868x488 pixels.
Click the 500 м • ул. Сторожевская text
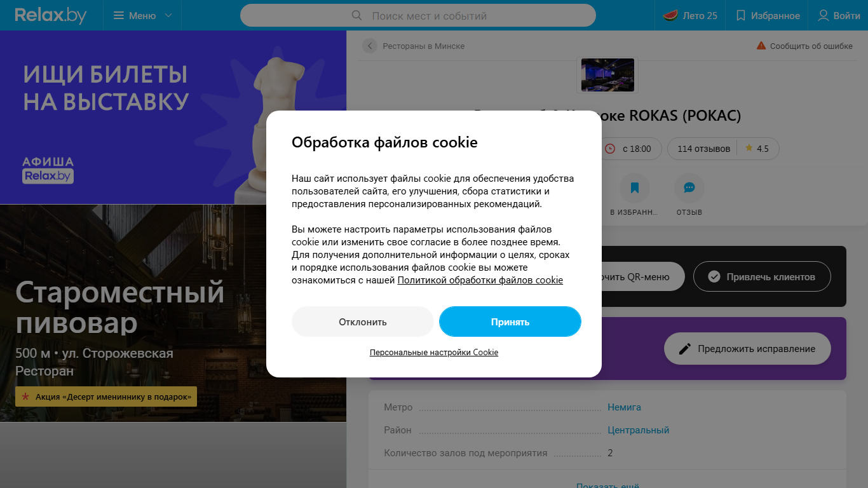click(x=94, y=353)
